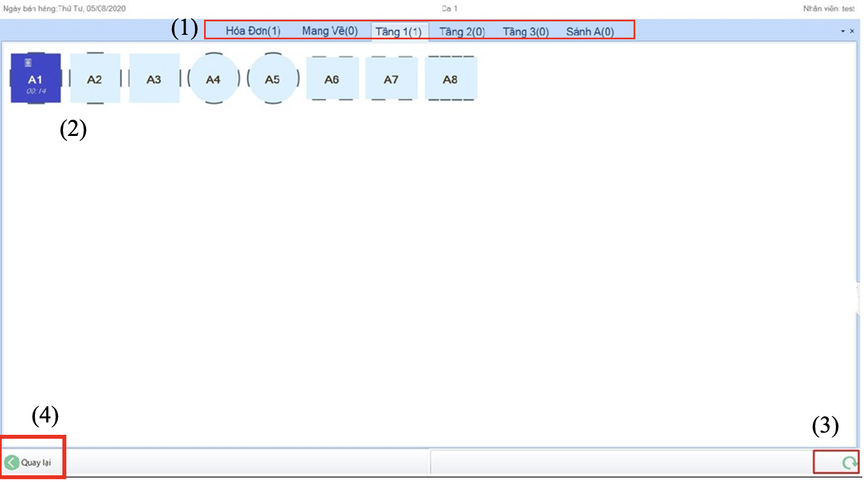The height and width of the screenshot is (482, 868).
Task: Click the vertical scrollbar on right
Action: (858, 298)
